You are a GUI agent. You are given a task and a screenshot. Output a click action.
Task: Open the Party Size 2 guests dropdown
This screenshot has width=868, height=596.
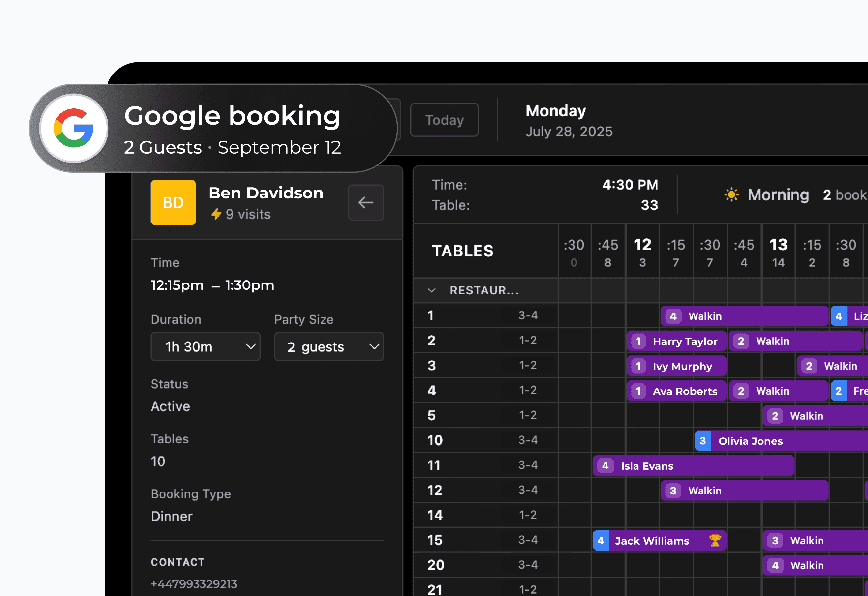329,346
